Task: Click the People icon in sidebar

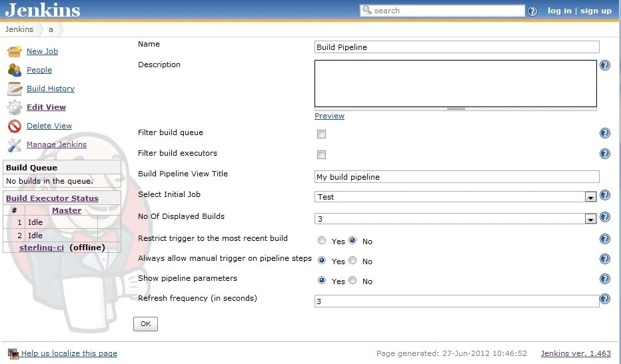Action: [x=14, y=70]
